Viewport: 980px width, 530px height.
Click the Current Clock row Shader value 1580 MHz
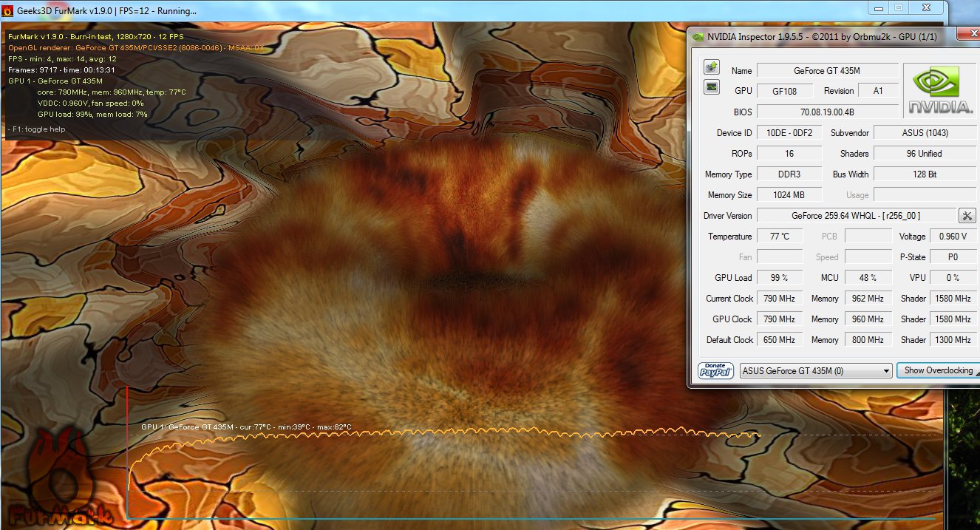tap(953, 299)
